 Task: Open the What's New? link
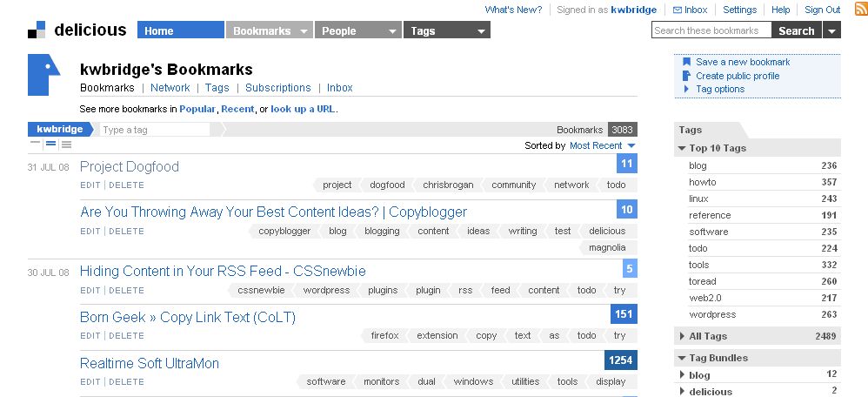513,10
